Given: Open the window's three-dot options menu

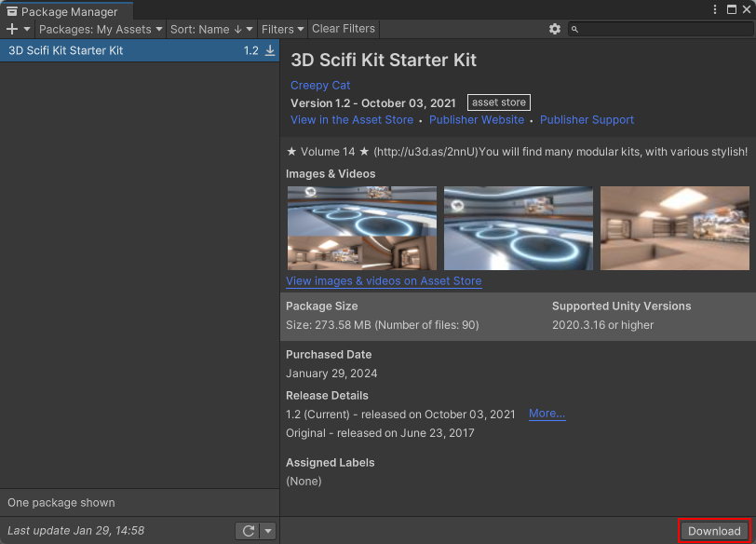Looking at the screenshot, I should click(x=716, y=9).
